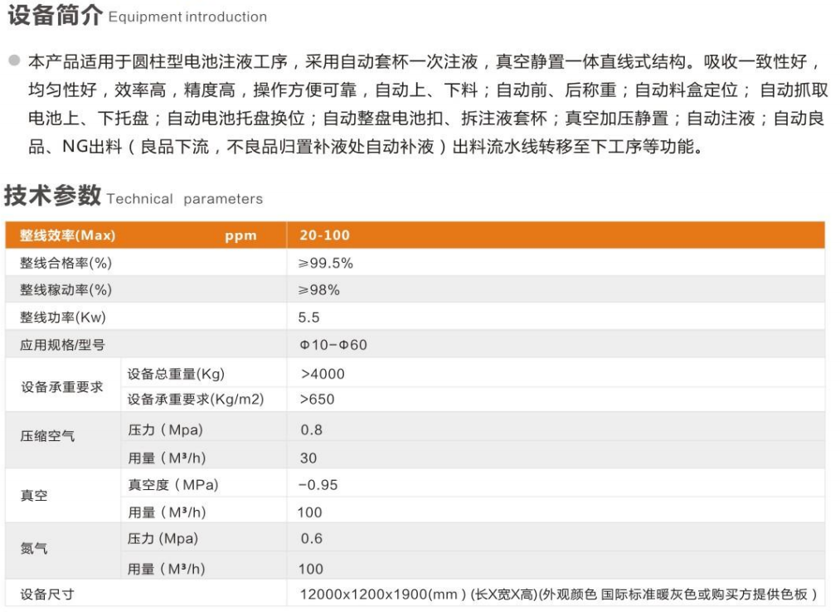Select the 0.6 nitrogen pressure value

click(312, 539)
